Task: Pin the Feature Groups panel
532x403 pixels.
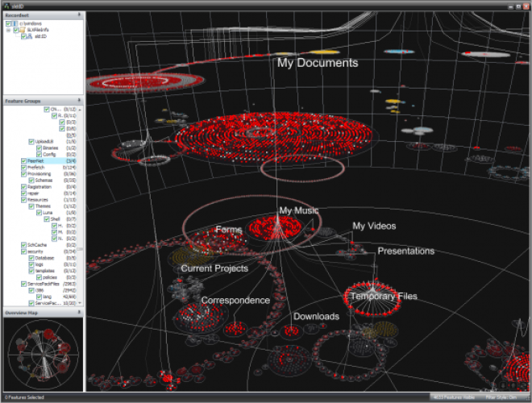Action: [79, 102]
